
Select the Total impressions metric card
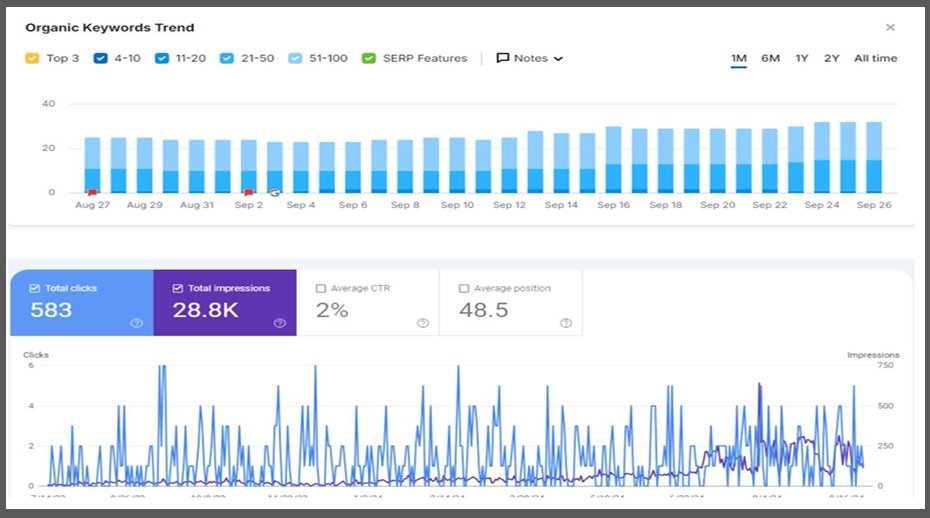click(224, 303)
